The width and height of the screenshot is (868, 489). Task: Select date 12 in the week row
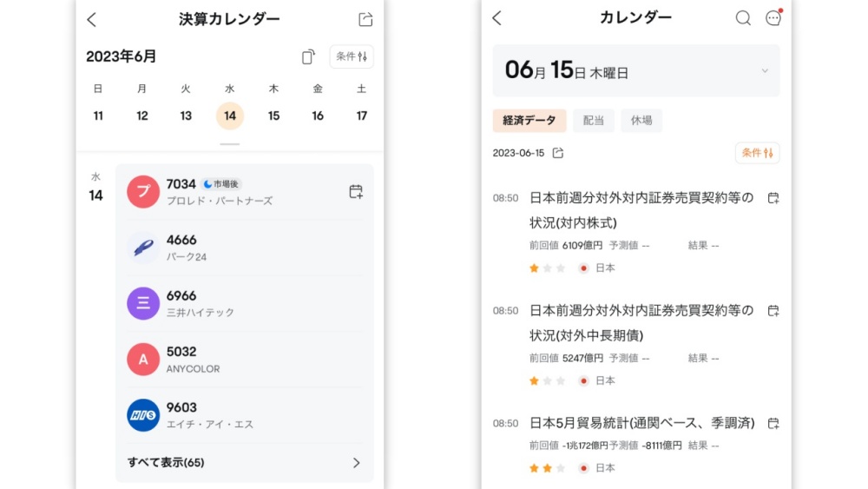(142, 116)
